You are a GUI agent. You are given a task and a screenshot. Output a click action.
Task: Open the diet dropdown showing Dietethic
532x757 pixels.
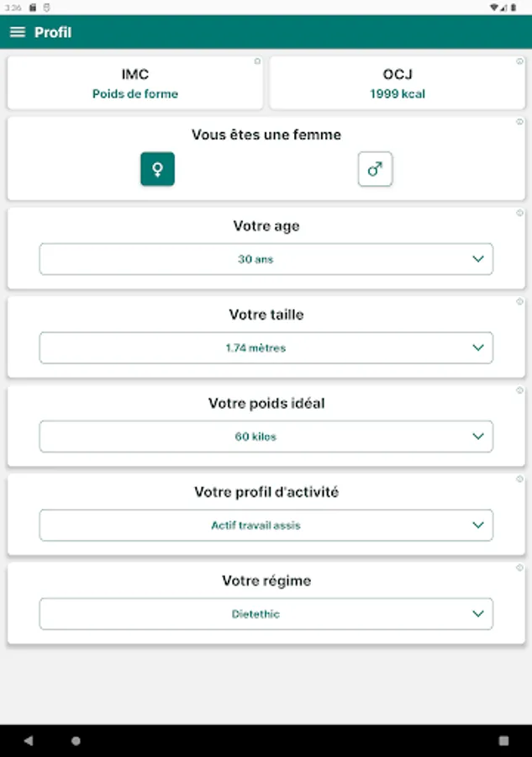pyautogui.click(x=266, y=614)
